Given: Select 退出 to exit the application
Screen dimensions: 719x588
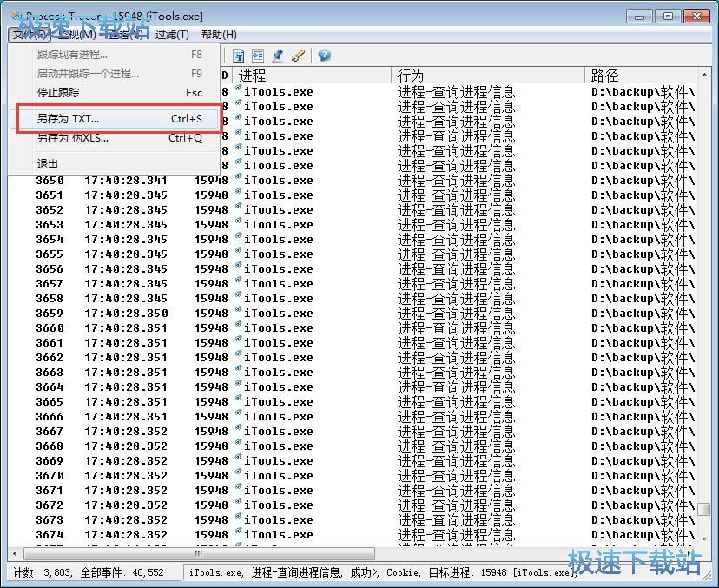Looking at the screenshot, I should [x=48, y=163].
